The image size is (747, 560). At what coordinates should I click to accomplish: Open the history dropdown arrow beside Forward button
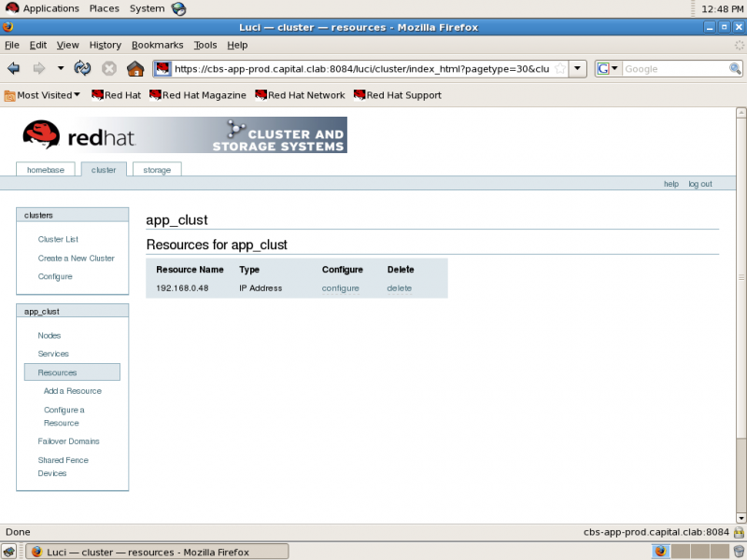(x=61, y=68)
